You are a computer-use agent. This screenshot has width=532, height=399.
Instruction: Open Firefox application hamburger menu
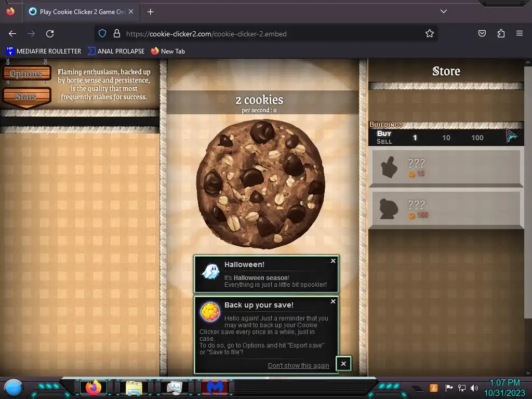tap(520, 33)
